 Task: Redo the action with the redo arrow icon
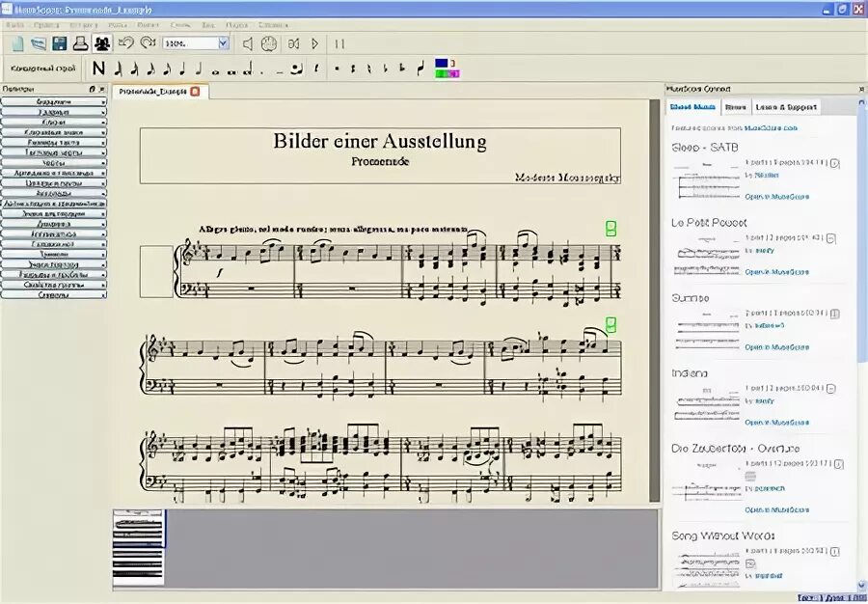click(148, 43)
